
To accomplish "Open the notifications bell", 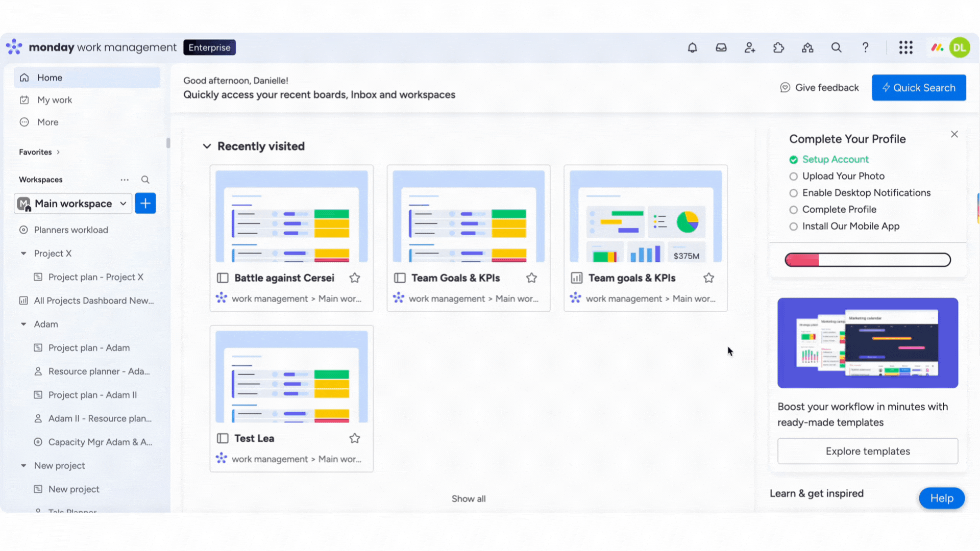I will (692, 47).
